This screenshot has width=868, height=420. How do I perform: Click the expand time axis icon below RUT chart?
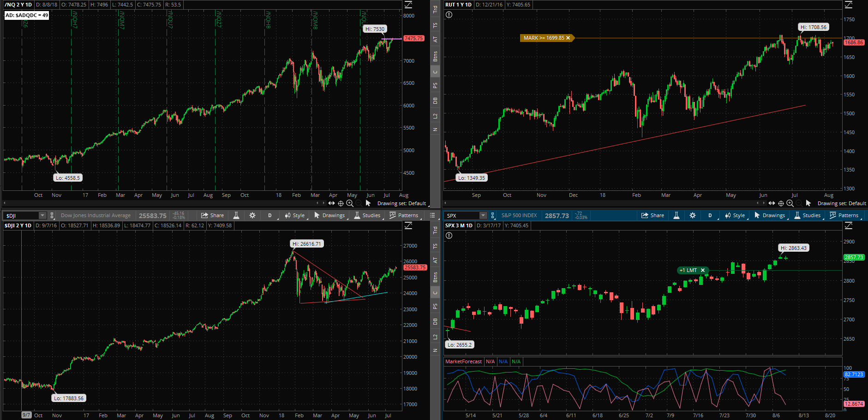tap(772, 203)
